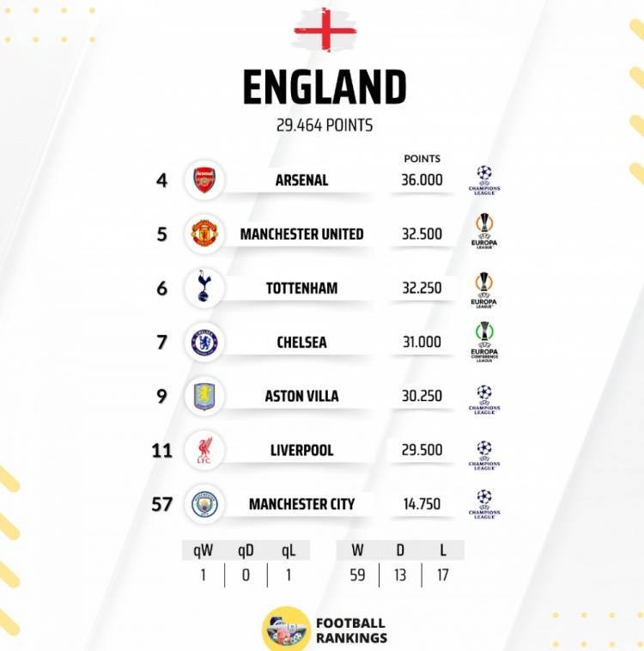
Task: Click Liverpool's 29.500 points value
Action: coord(422,450)
